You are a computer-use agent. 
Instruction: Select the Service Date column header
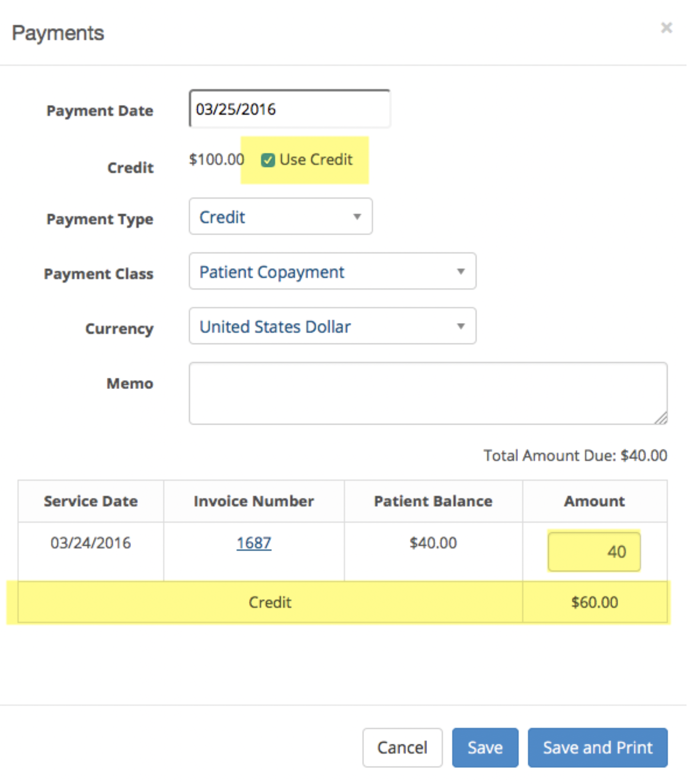91,501
